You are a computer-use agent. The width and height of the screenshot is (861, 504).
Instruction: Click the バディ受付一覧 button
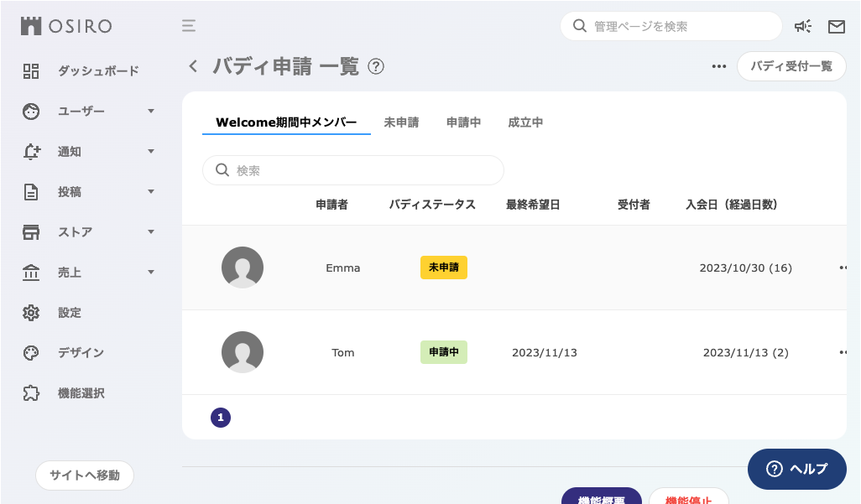[791, 66]
